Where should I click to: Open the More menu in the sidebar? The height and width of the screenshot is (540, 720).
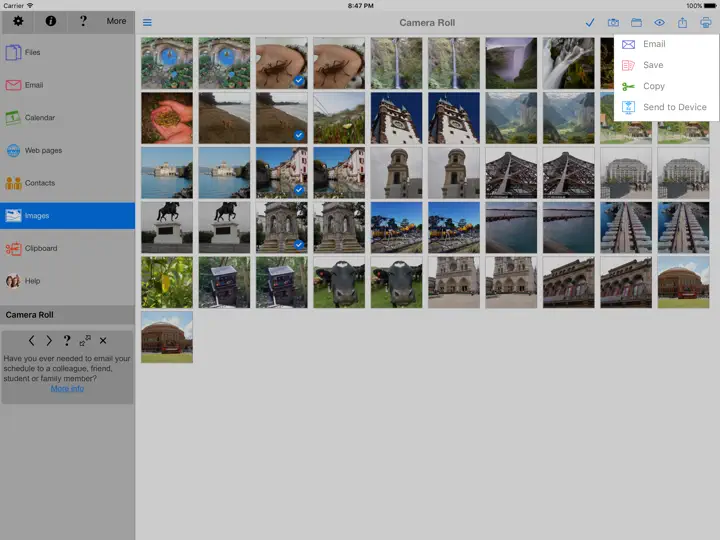click(116, 21)
